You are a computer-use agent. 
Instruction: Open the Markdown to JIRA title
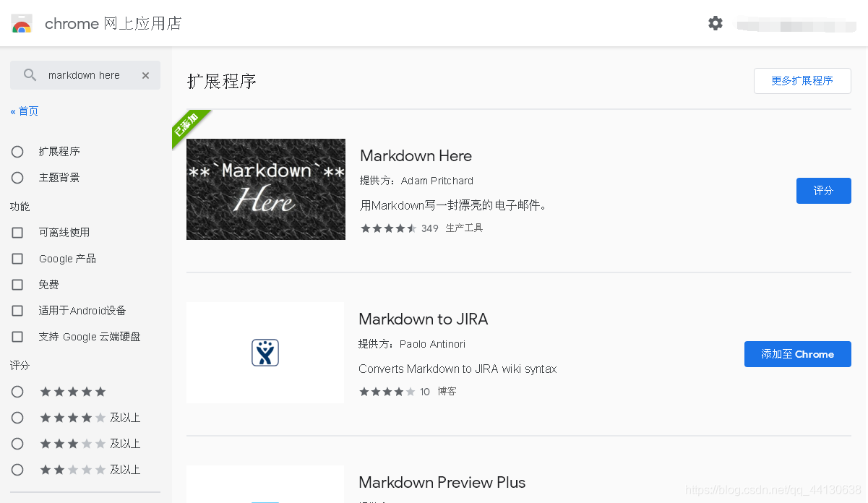[424, 319]
